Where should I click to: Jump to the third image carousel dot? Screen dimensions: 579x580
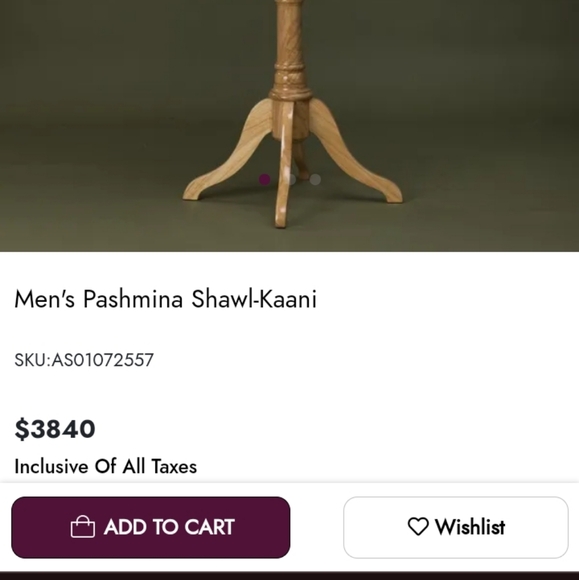(x=315, y=179)
